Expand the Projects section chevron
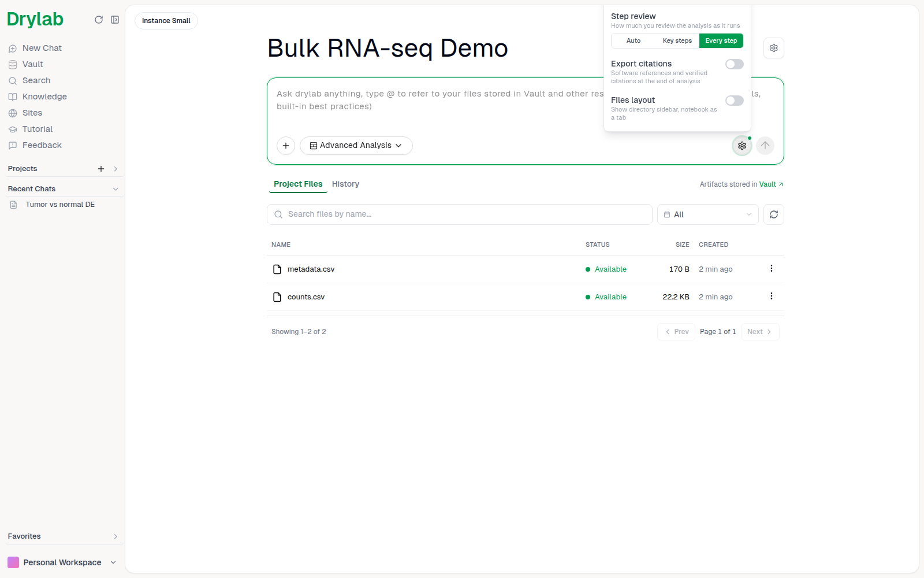Viewport: 924px width, 578px height. 115,169
